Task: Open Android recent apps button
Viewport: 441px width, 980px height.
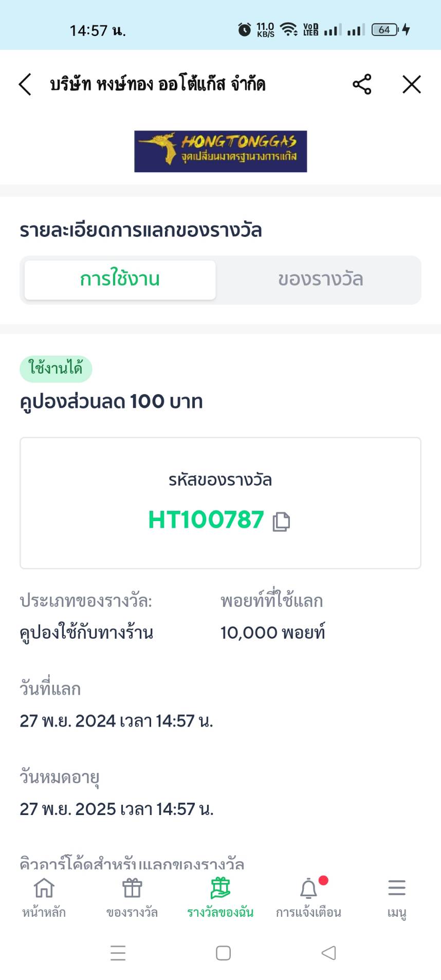Action: click(118, 953)
